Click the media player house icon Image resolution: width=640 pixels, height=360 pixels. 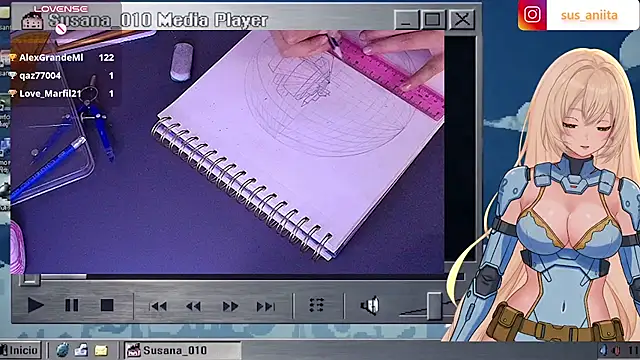[x=32, y=20]
